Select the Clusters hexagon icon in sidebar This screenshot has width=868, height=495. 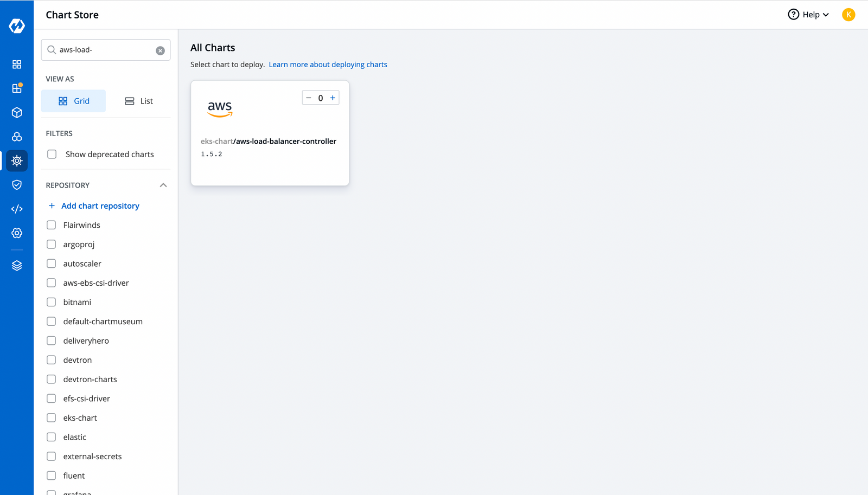coord(17,137)
